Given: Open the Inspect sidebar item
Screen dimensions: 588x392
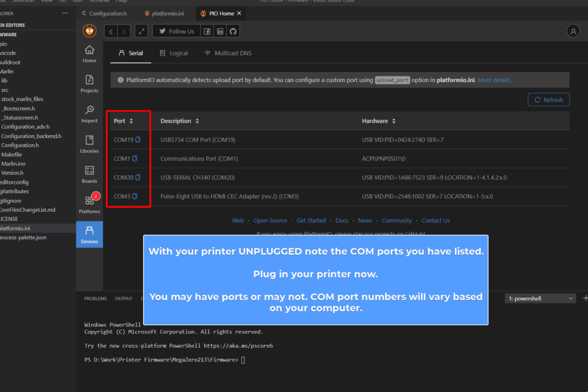Looking at the screenshot, I should pyautogui.click(x=89, y=114).
